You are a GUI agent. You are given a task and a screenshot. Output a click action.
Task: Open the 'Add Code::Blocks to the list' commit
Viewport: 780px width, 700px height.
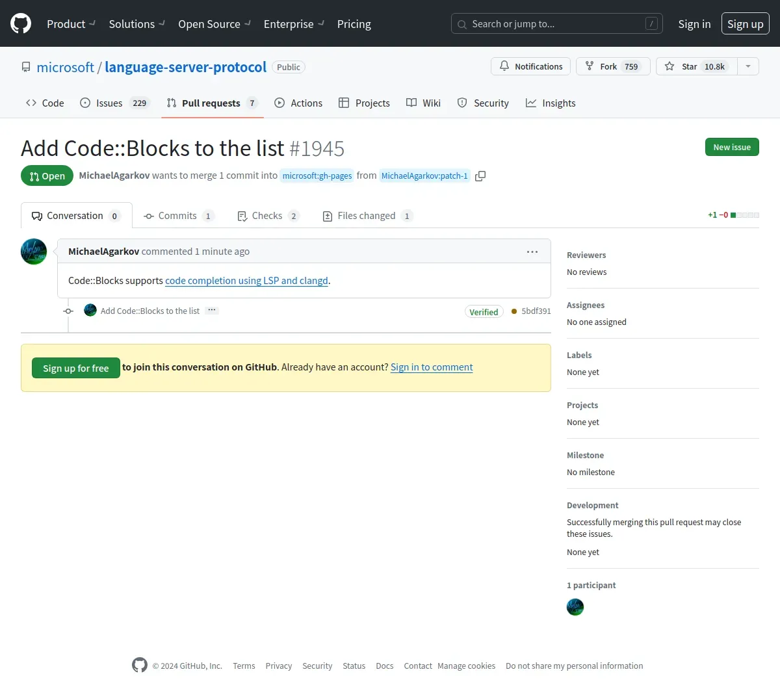150,311
